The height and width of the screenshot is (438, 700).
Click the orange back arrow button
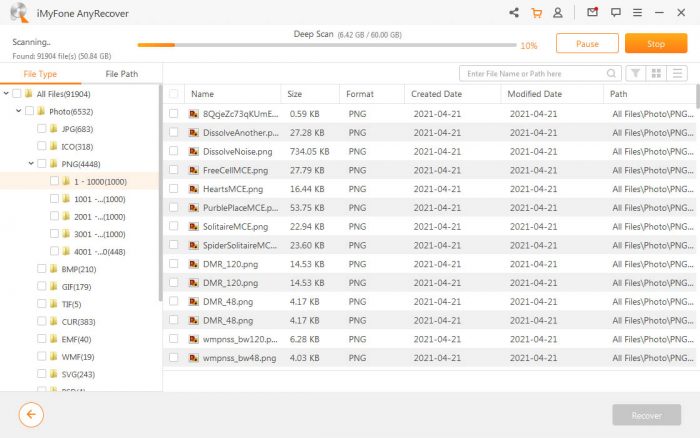pyautogui.click(x=31, y=414)
